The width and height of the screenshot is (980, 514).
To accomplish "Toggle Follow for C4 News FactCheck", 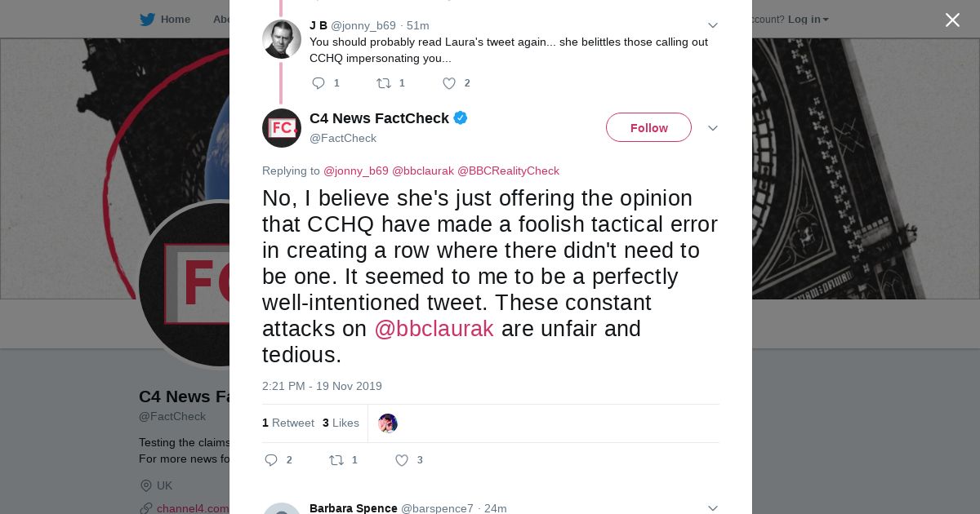I will (x=648, y=128).
